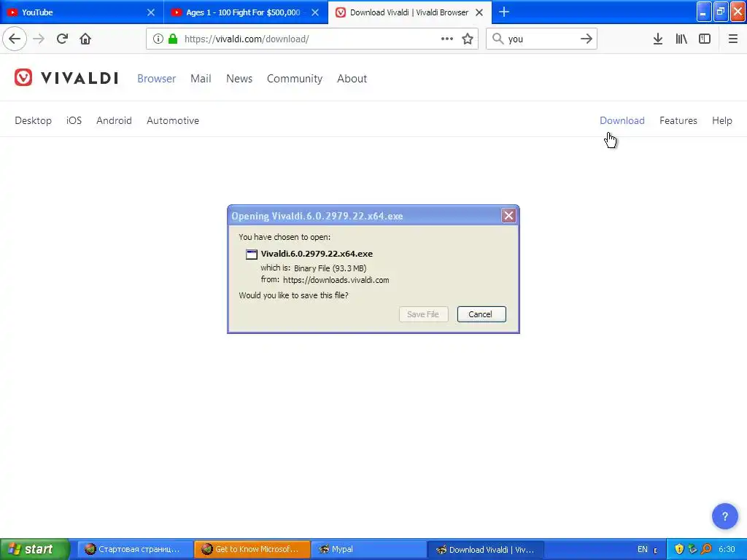Open the News navigation item
Image resolution: width=747 pixels, height=560 pixels.
pos(239,79)
